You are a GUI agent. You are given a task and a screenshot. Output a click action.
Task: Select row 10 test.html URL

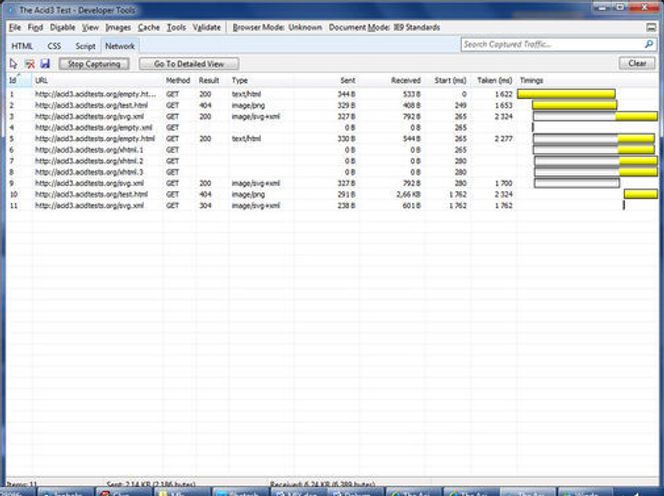[x=91, y=194]
